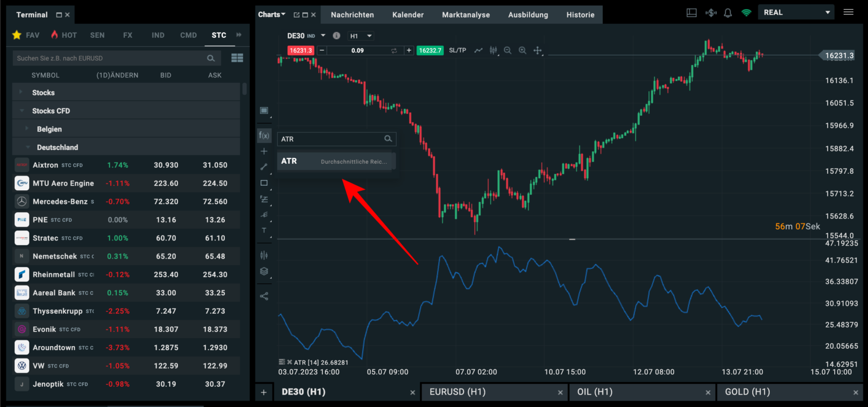Expand the Belgien stock group
The height and width of the screenshot is (407, 868).
tap(27, 129)
